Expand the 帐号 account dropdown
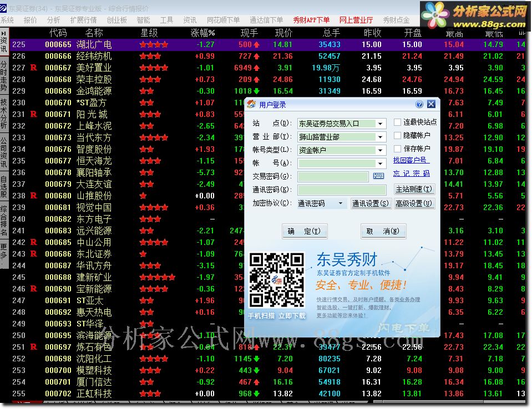 pos(381,163)
